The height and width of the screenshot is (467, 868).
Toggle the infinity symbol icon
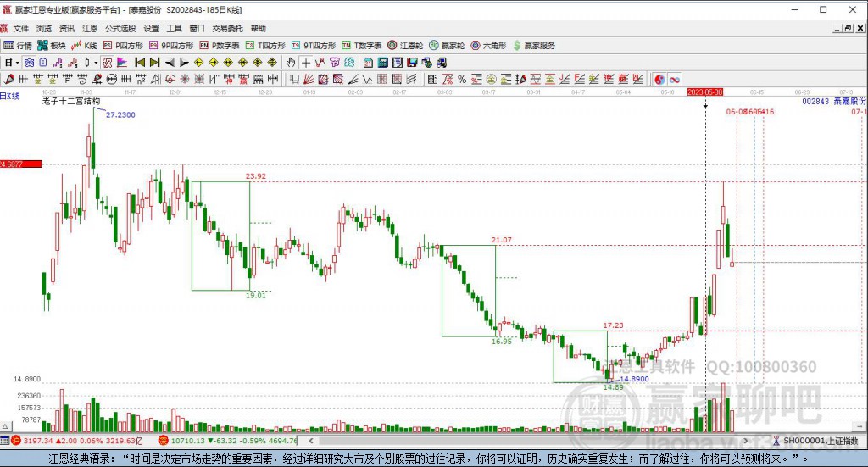point(674,79)
